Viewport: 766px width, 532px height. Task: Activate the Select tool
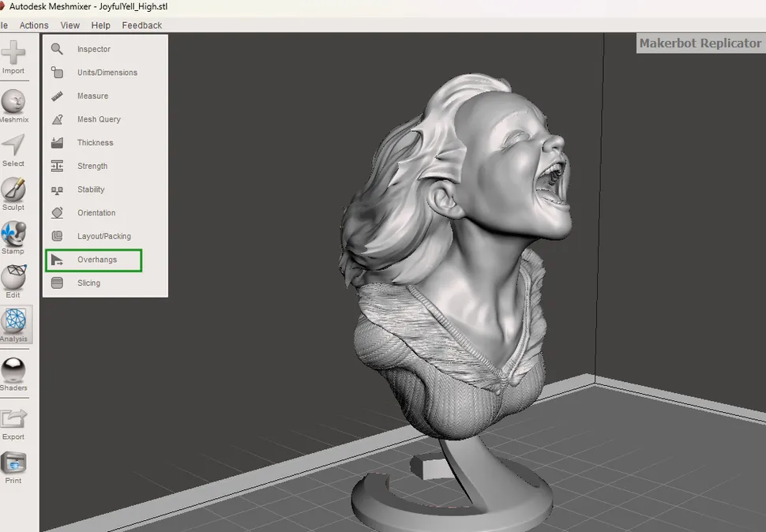[13, 150]
